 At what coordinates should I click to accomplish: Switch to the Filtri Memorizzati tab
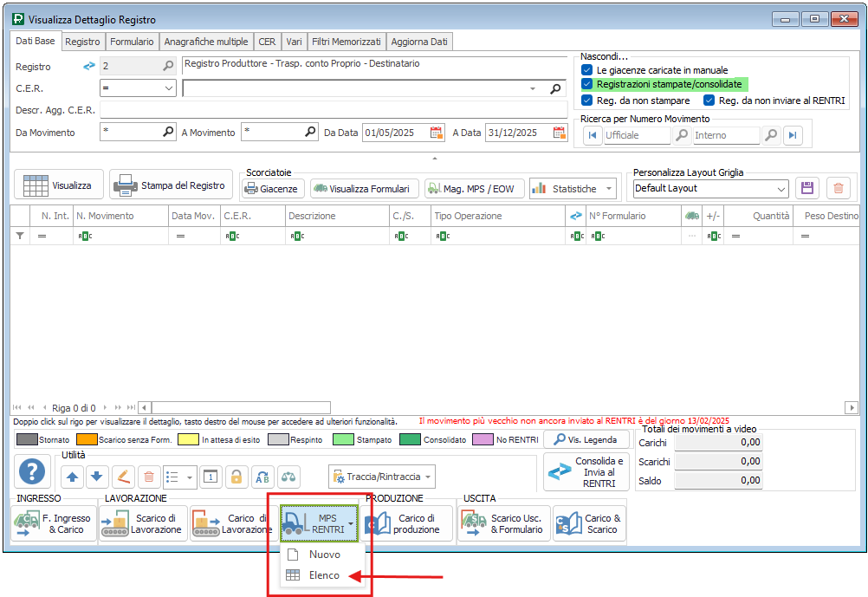point(346,42)
